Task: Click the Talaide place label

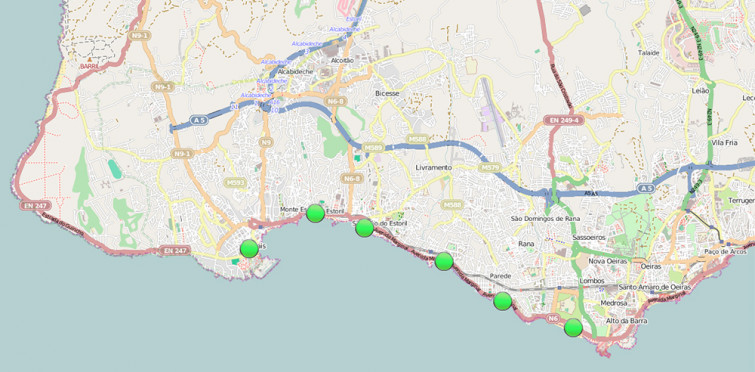Action: click(648, 53)
